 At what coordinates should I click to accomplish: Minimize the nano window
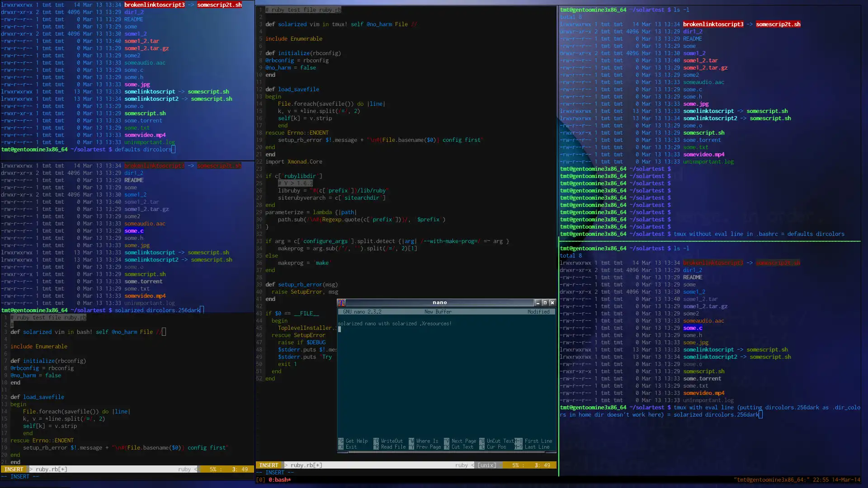tap(538, 303)
